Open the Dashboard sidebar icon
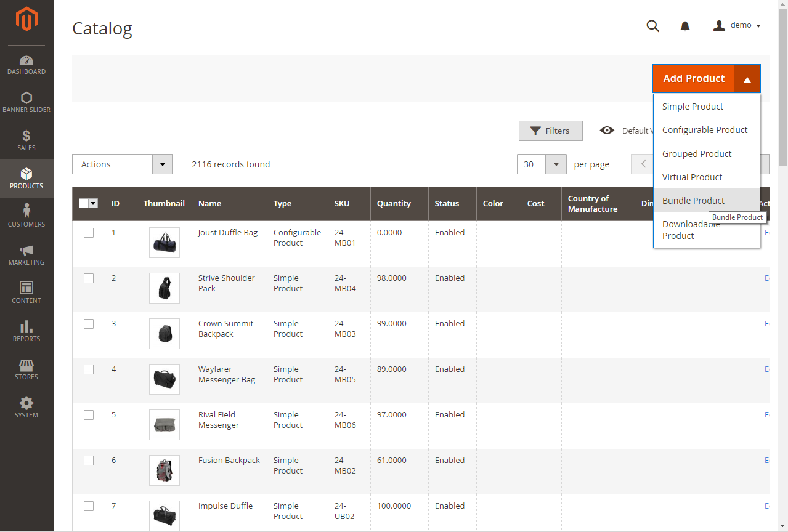The width and height of the screenshot is (788, 532). [26, 60]
